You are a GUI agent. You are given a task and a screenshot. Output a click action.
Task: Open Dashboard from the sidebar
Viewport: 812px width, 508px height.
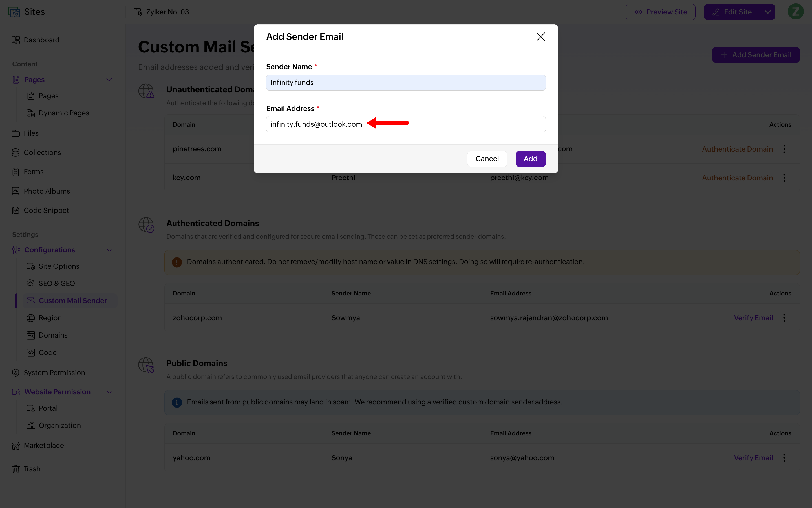(36, 40)
